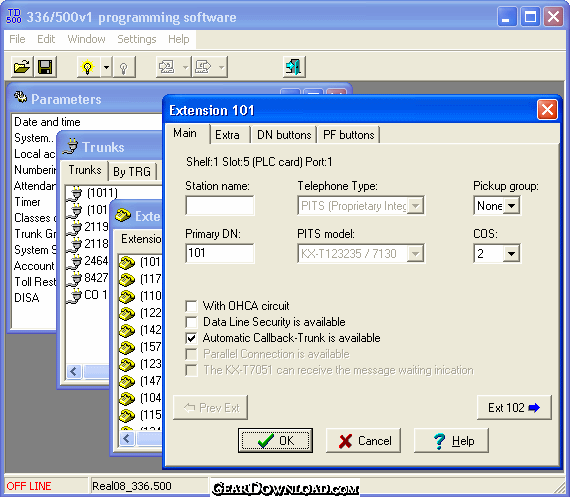Image resolution: width=570 pixels, height=497 pixels.
Task: Click trunk plug icon beside CO 1
Action: click(76, 295)
